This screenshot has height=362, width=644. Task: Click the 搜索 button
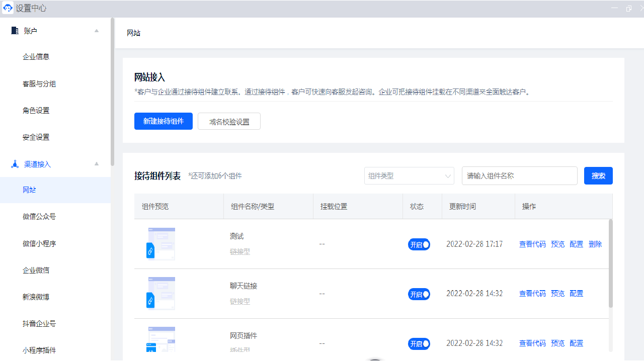click(598, 175)
